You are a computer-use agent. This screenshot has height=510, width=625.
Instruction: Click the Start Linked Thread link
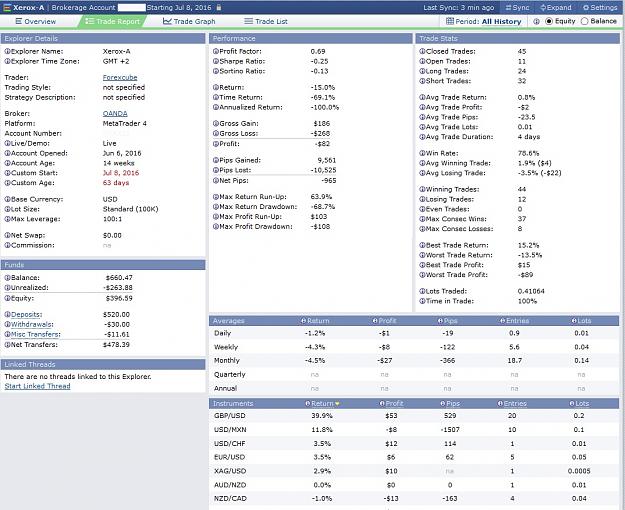coord(37,386)
